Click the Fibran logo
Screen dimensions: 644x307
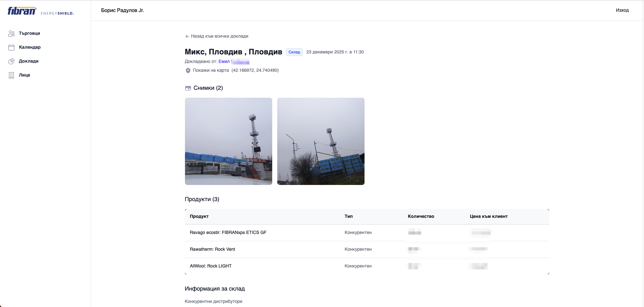pyautogui.click(x=22, y=11)
